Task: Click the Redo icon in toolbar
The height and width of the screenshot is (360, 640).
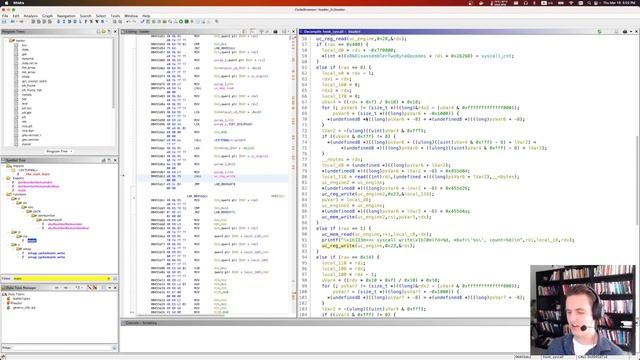Action: [133, 21]
